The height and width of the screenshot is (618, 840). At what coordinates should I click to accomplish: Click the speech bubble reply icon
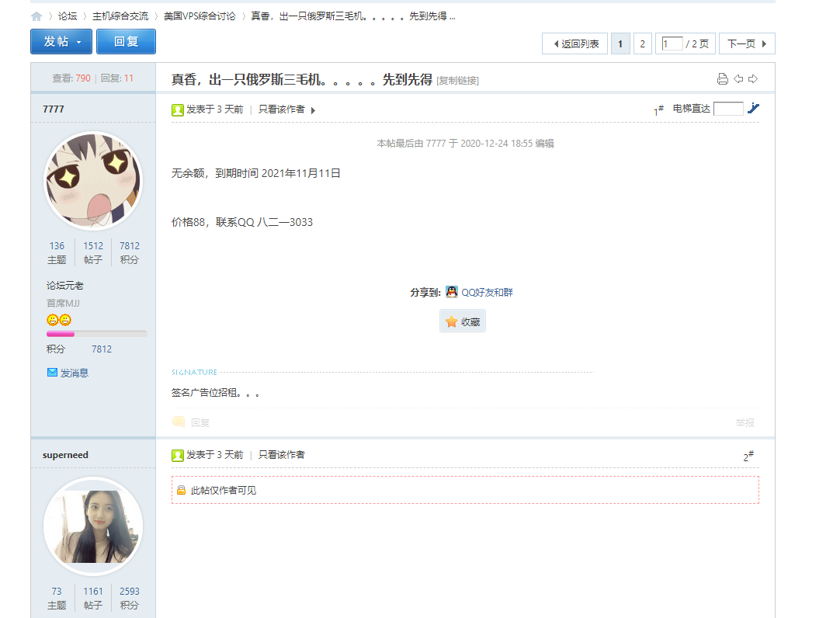pos(179,422)
